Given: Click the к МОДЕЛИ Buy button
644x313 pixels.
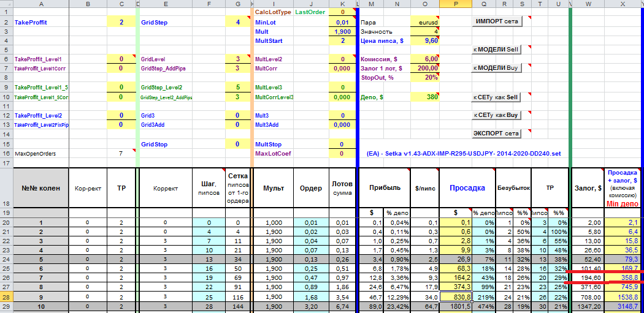Looking at the screenshot, I should (x=496, y=68).
